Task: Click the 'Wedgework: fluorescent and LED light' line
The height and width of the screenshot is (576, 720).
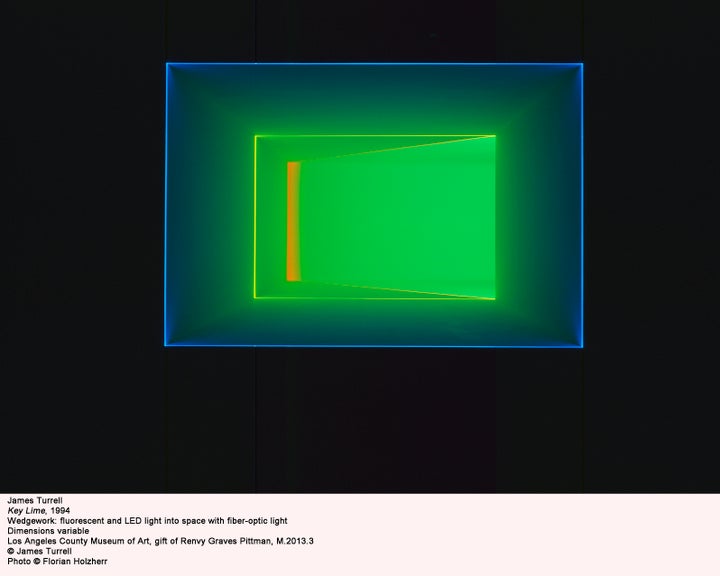Action: click(147, 521)
